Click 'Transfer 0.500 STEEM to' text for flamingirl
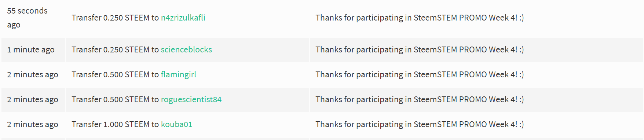 [x=115, y=74]
